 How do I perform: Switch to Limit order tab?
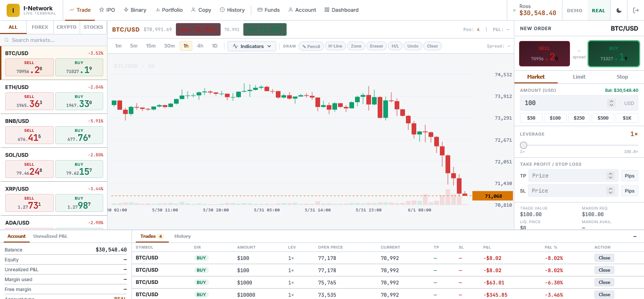pyautogui.click(x=579, y=77)
